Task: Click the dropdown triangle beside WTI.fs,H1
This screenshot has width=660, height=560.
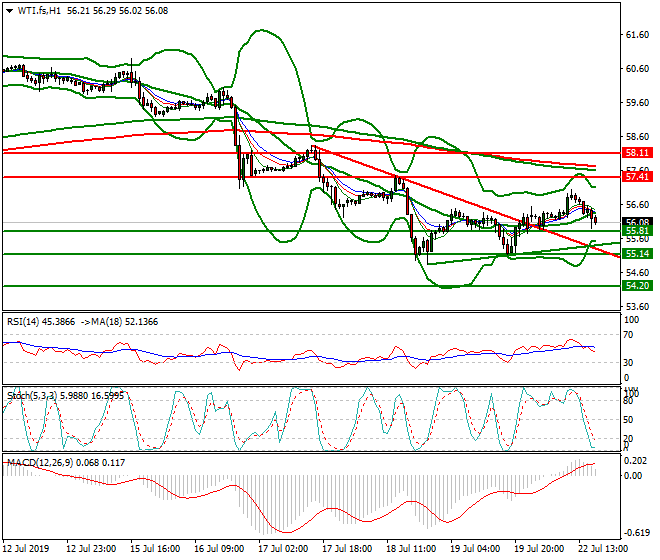Action: point(9,10)
